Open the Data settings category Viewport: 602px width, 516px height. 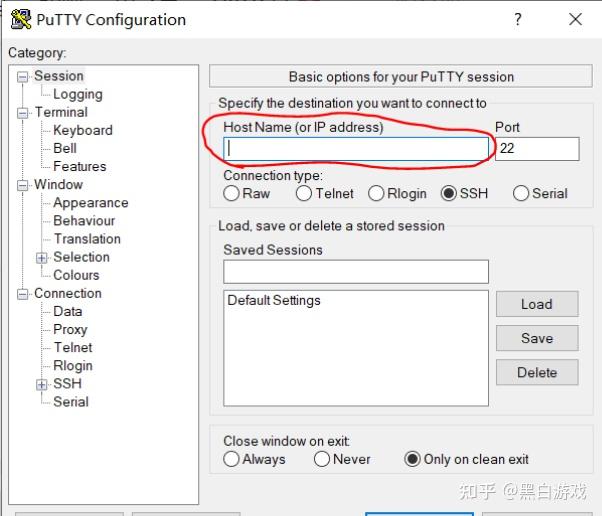[68, 311]
